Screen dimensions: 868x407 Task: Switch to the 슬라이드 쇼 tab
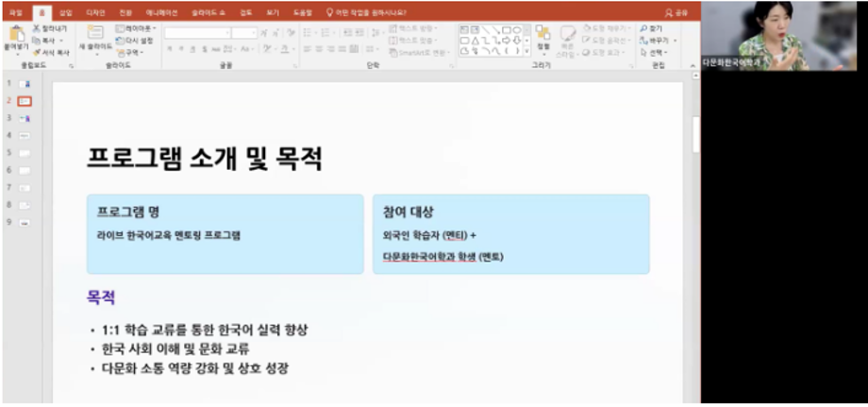tap(209, 12)
